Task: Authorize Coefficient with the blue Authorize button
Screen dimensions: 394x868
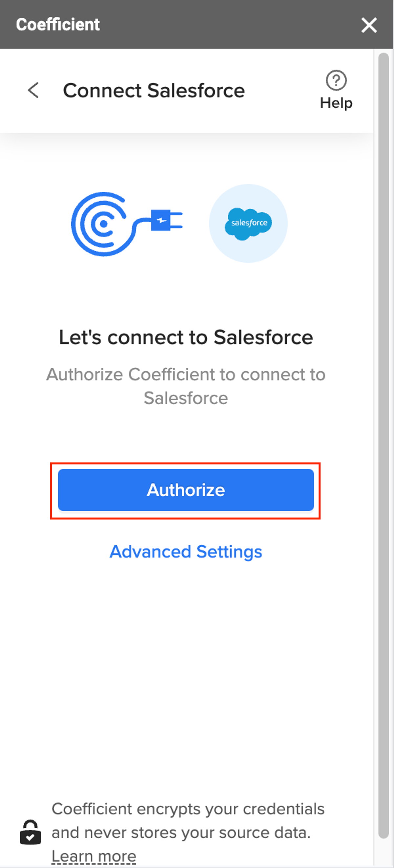Action: coord(186,490)
